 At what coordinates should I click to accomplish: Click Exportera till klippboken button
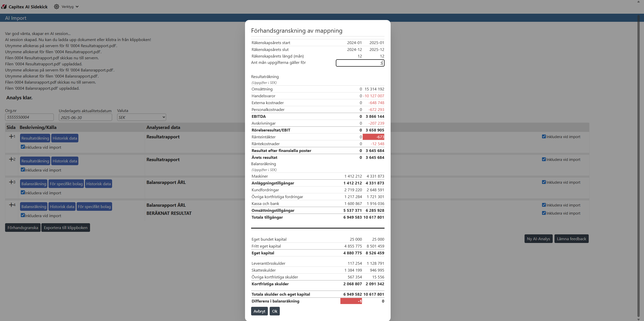tap(66, 228)
